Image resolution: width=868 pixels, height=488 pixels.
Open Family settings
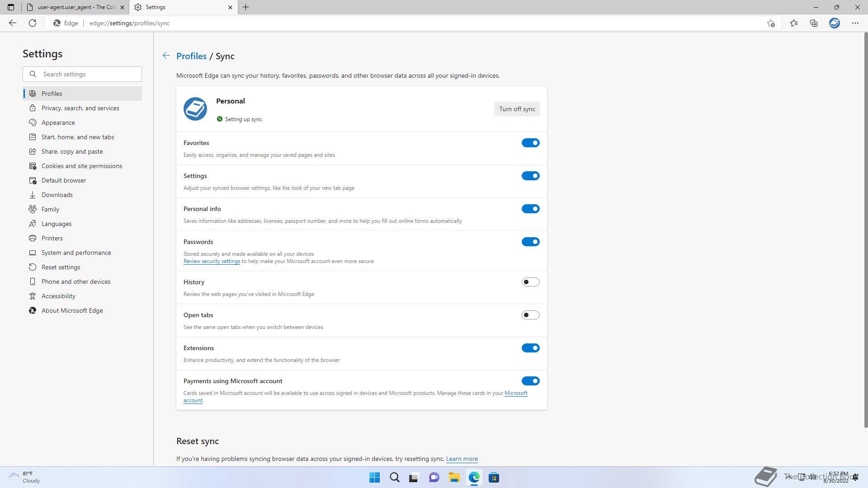click(82, 209)
